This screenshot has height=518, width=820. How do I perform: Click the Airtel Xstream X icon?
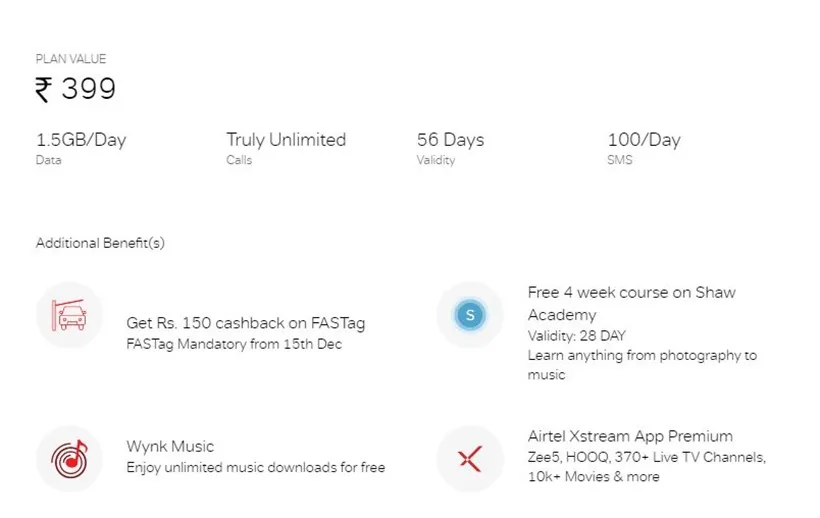coord(470,459)
